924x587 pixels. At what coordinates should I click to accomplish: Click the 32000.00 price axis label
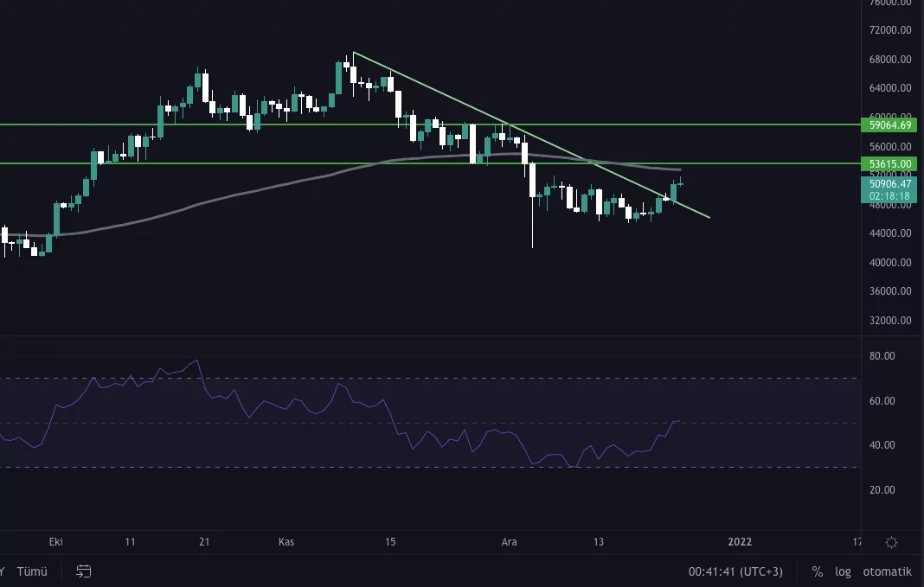coord(889,320)
